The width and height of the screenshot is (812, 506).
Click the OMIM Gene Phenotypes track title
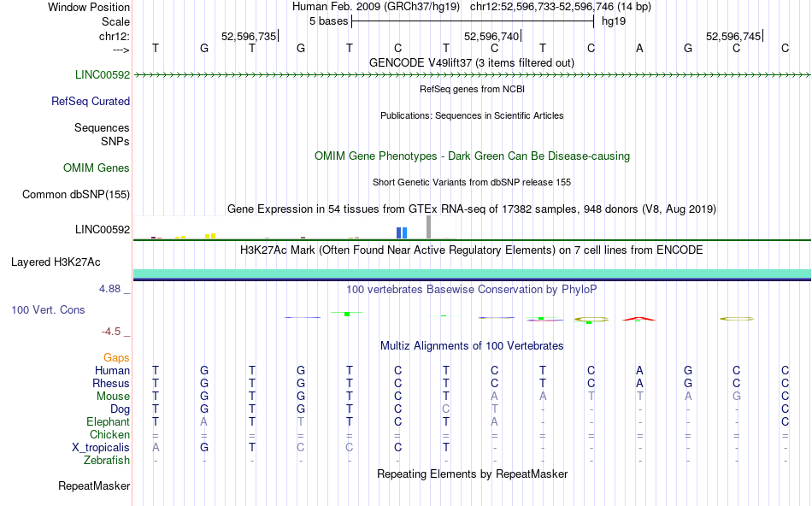coord(473,156)
